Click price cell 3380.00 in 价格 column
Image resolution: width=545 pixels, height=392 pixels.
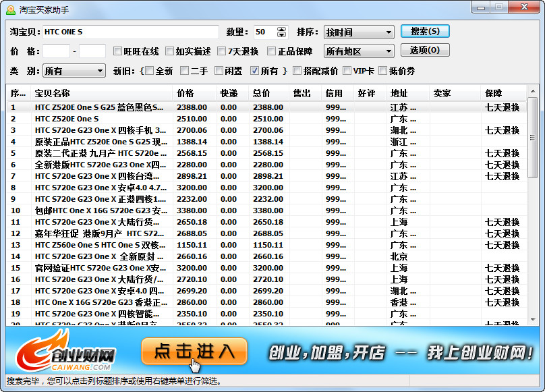tap(192, 211)
